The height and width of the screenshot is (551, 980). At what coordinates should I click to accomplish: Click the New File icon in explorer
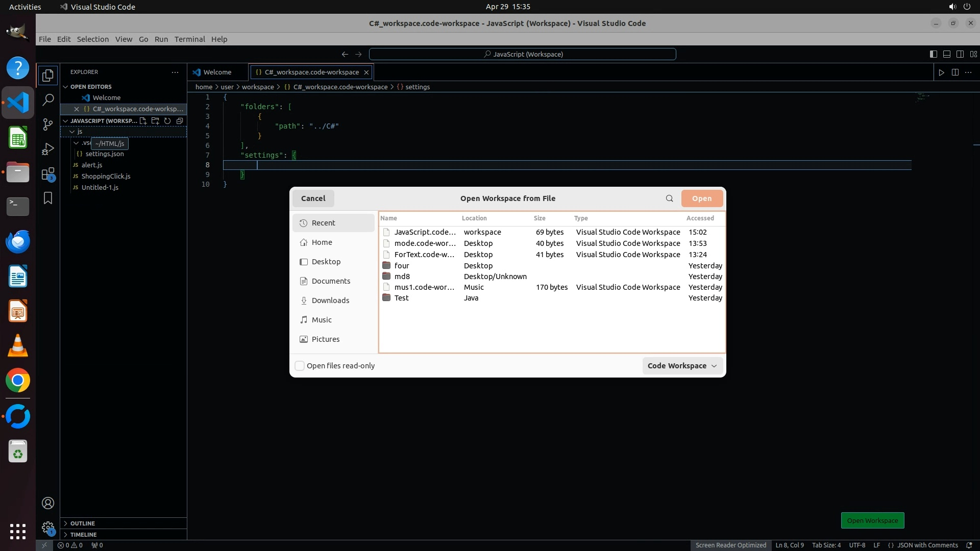[x=143, y=121]
